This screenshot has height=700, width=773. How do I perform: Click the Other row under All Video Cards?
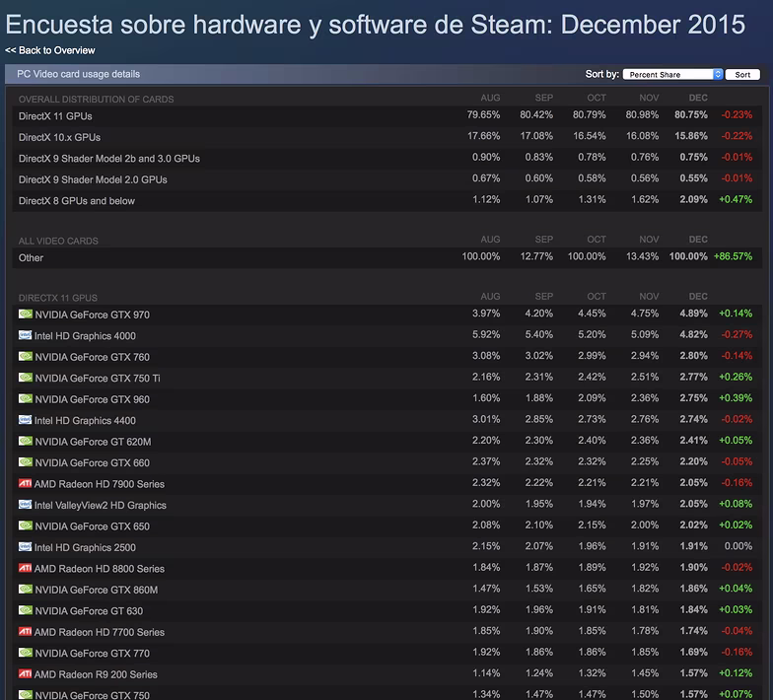tap(386, 257)
